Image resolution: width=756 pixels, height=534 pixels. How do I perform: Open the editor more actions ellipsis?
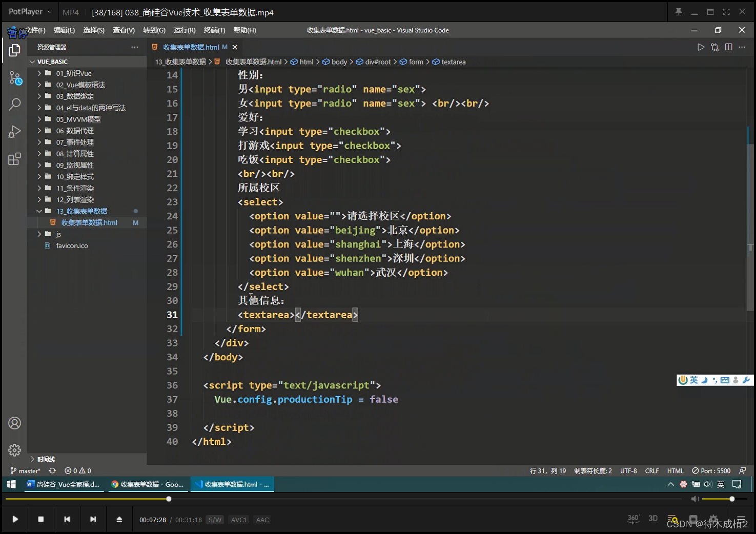coord(742,47)
